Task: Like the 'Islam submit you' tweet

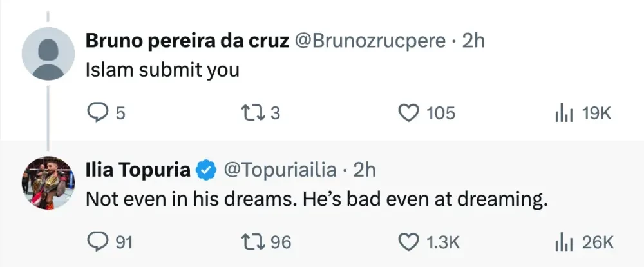Action: [x=408, y=114]
